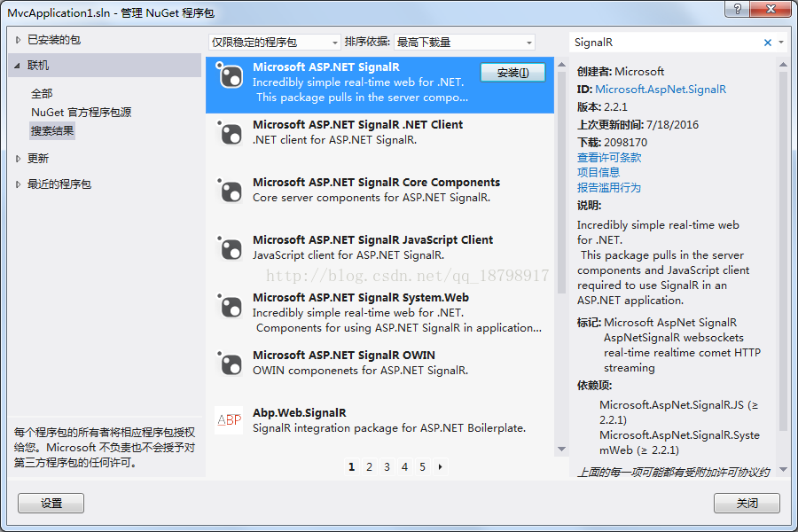Go to results page 3
This screenshot has width=798, height=532.
[x=387, y=467]
